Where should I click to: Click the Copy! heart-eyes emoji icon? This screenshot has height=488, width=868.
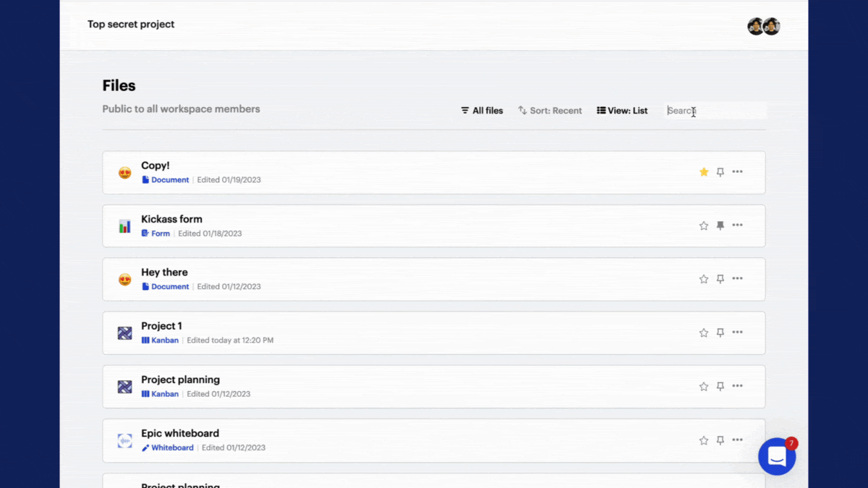pyautogui.click(x=125, y=173)
